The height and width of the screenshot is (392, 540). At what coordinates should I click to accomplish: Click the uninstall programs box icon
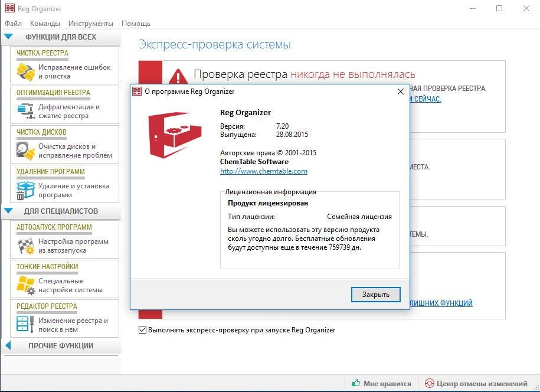click(x=25, y=190)
